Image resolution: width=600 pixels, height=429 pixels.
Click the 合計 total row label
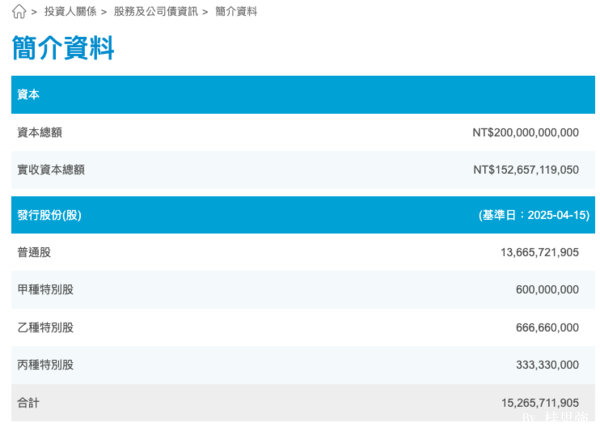[28, 403]
